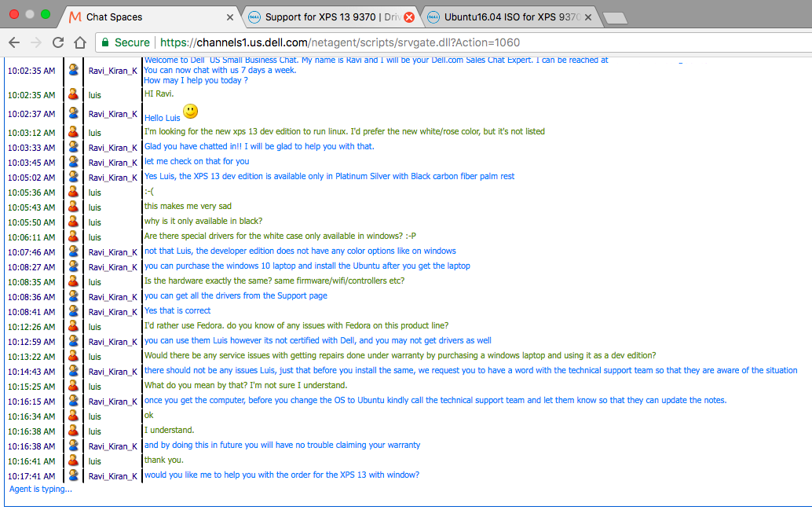Click the green Secure padlock icon
The height and width of the screenshot is (521, 812).
(105, 42)
